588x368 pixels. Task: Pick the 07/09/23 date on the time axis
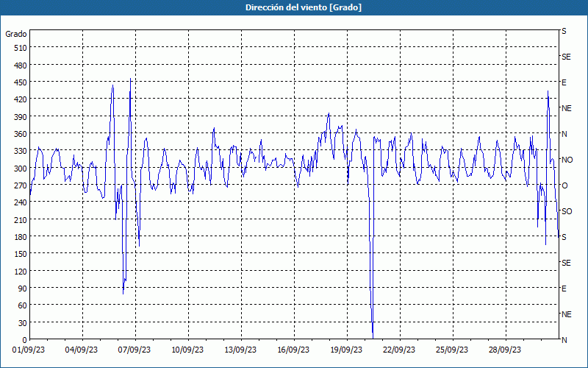coord(135,350)
